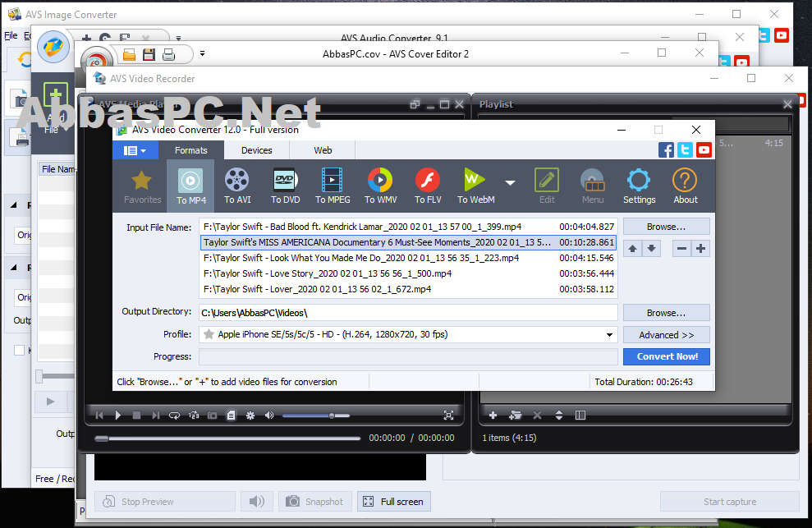Expand more formats arrow next to To WebM

pyautogui.click(x=510, y=183)
